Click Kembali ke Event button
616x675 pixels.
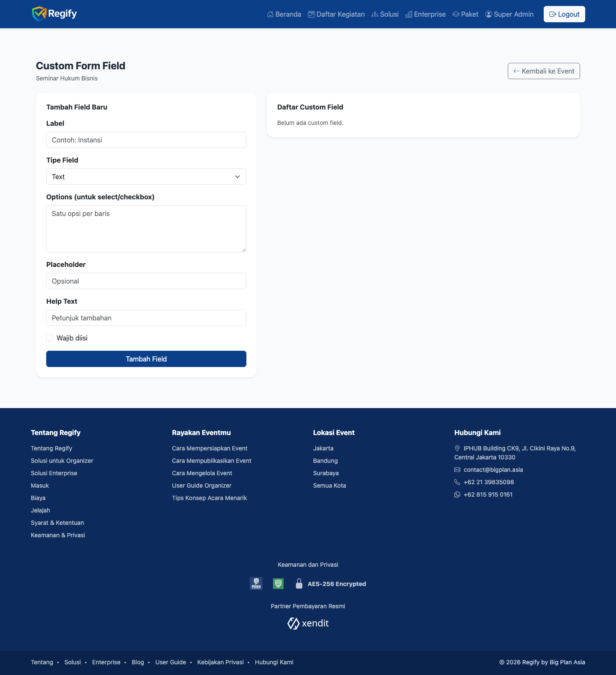544,71
